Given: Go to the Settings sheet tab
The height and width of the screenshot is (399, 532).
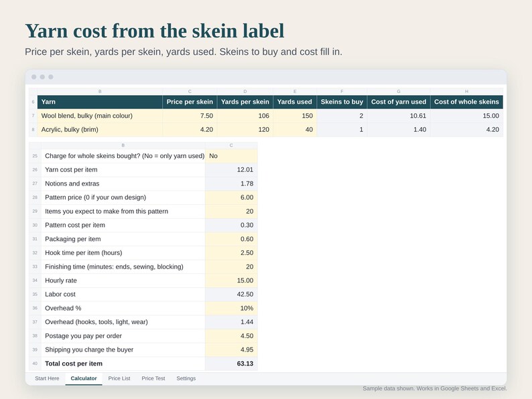Looking at the screenshot, I should 186,378.
